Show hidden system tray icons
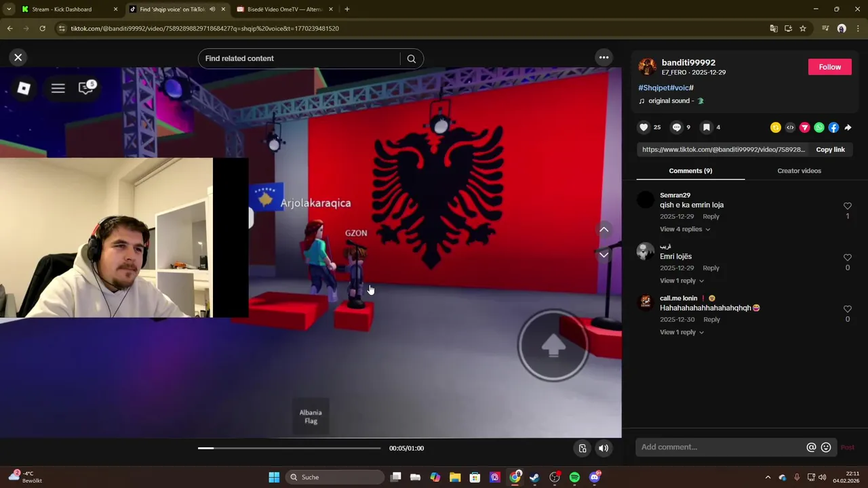Viewport: 868px width, 488px height. point(768,477)
